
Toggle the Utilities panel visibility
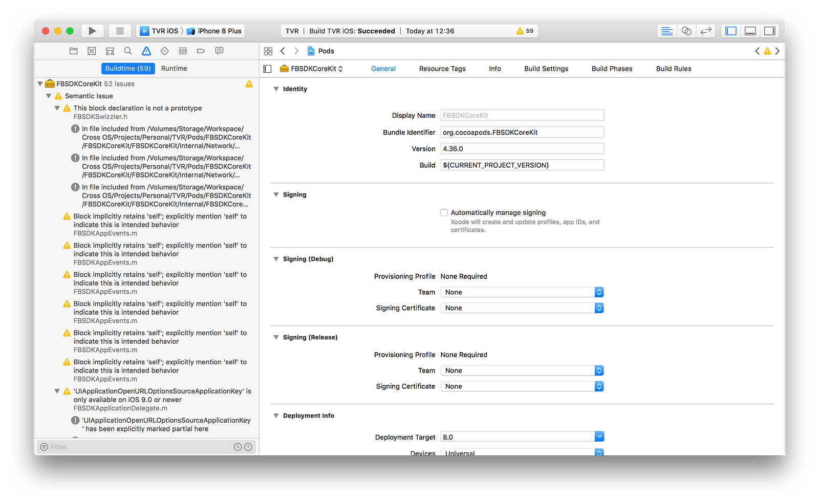[770, 31]
